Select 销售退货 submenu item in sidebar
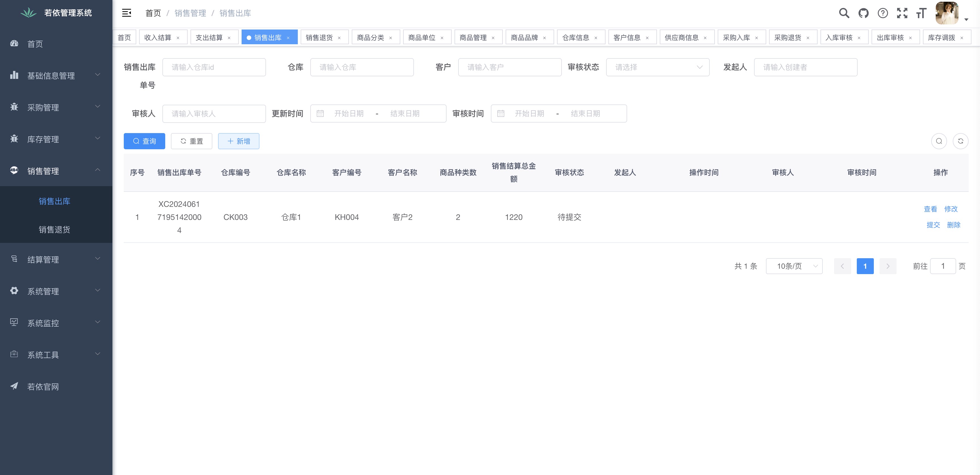980x475 pixels. [x=56, y=229]
